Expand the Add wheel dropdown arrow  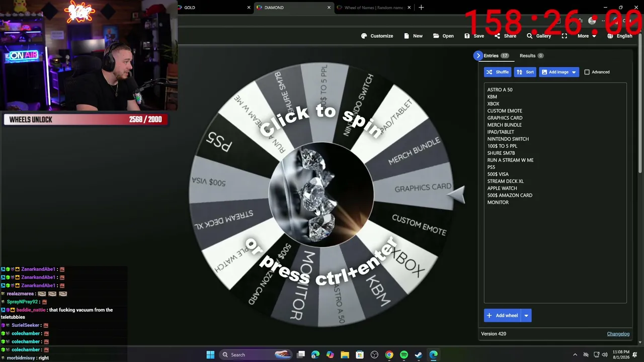pos(526,315)
